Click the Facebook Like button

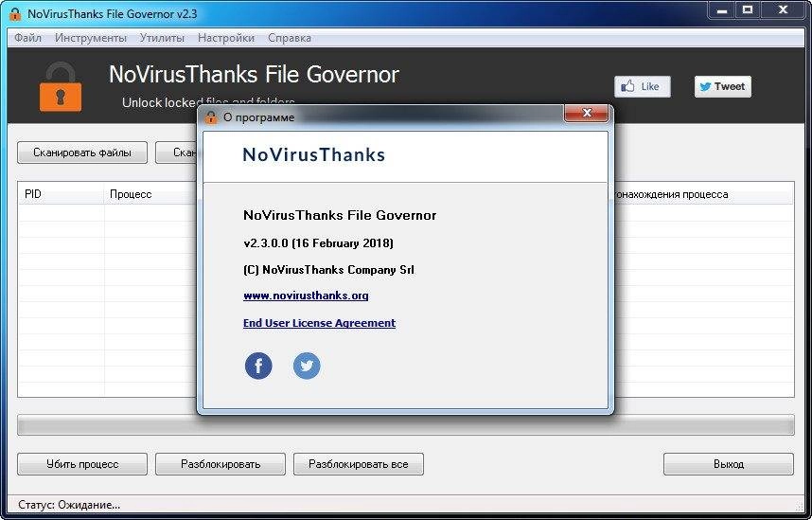pos(643,86)
